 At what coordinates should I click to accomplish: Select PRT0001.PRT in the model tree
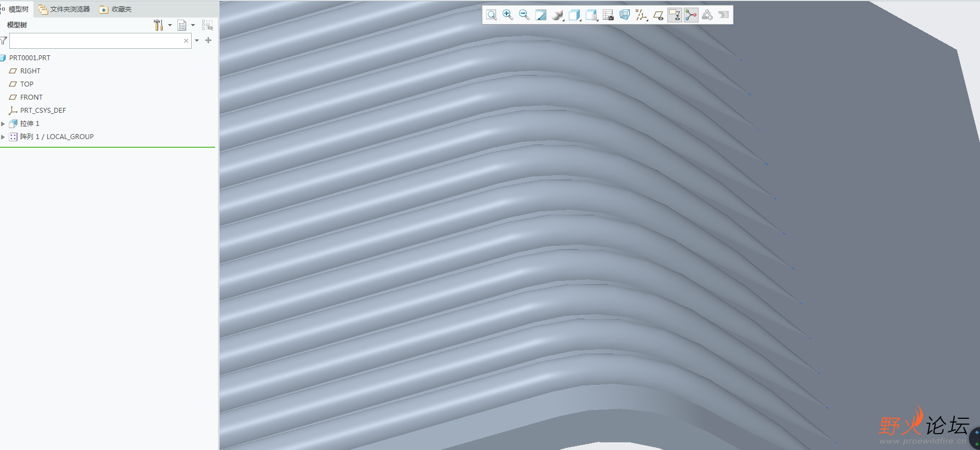coord(30,58)
